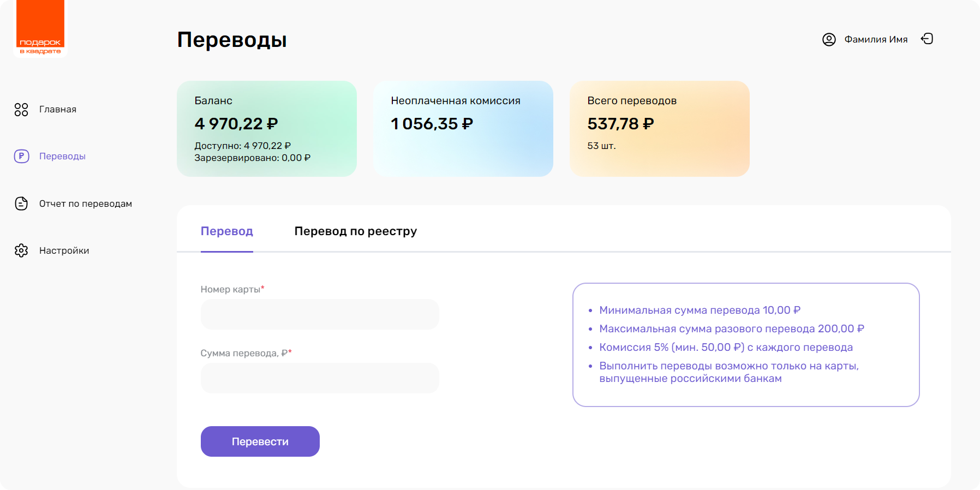This screenshot has height=490, width=980.
Task: Click the four-circle Главная icon in the sidebar
Action: coord(21,110)
